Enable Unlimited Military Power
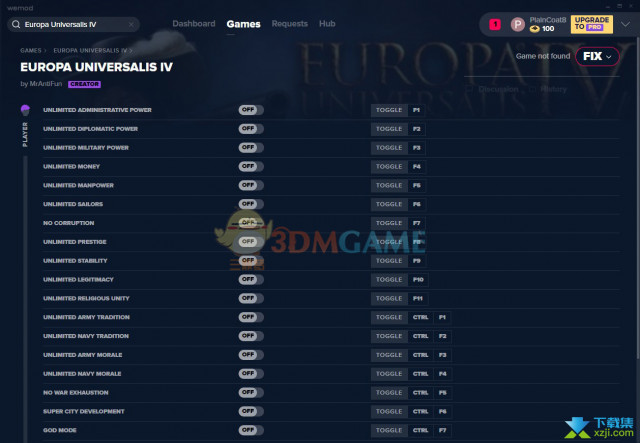This screenshot has height=443, width=640. coord(251,147)
